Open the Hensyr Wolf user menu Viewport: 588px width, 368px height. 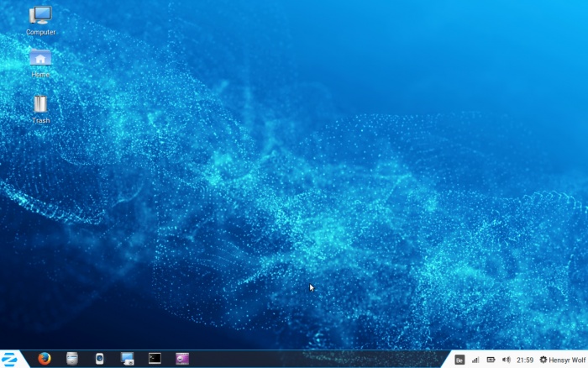[x=563, y=360]
